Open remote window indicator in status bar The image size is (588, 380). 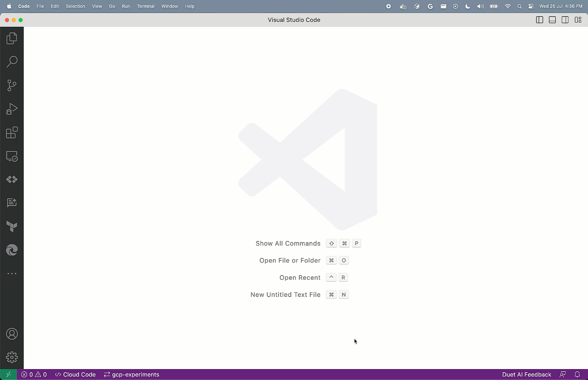coord(8,374)
